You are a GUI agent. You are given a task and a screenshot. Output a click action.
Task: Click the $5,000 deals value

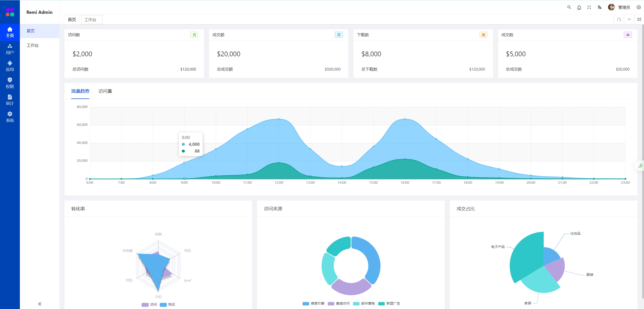516,54
